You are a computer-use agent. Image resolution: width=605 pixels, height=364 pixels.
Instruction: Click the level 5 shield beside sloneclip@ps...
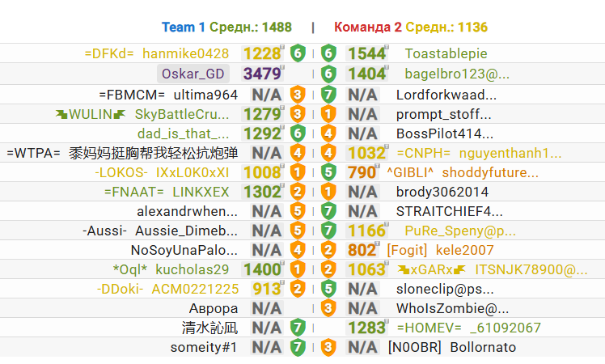point(328,289)
